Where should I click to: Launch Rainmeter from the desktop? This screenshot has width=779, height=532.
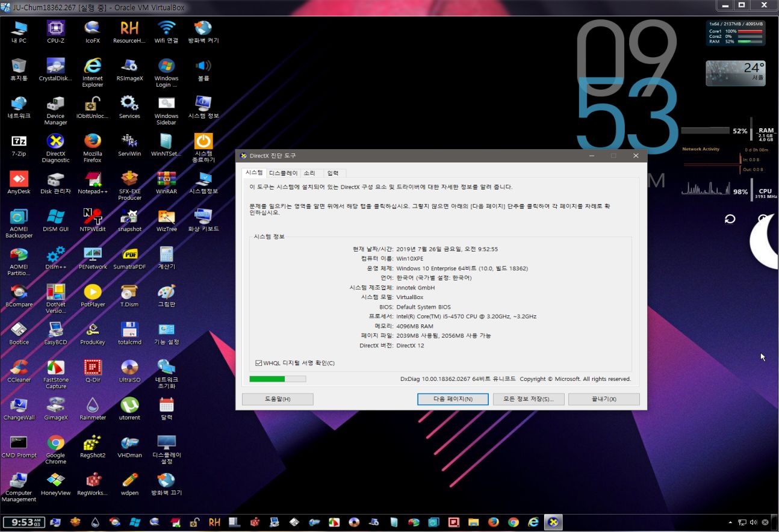[x=93, y=409]
